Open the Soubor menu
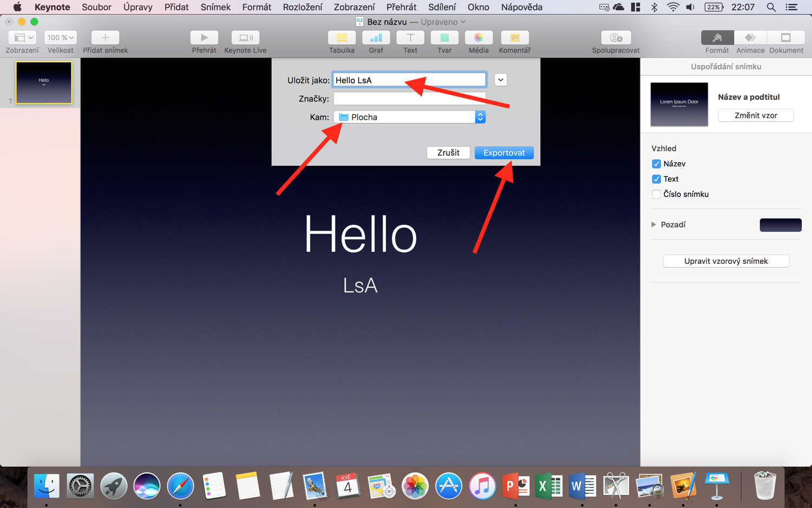This screenshot has width=812, height=508. pyautogui.click(x=96, y=7)
